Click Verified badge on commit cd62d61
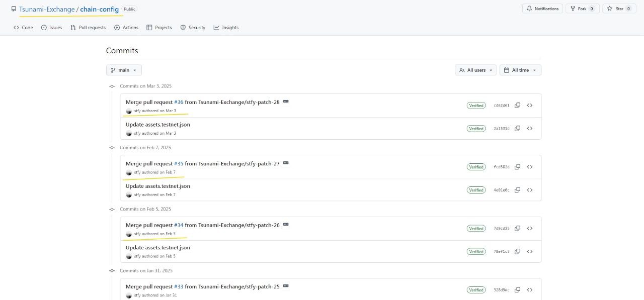This screenshot has height=300, width=644. (x=476, y=106)
